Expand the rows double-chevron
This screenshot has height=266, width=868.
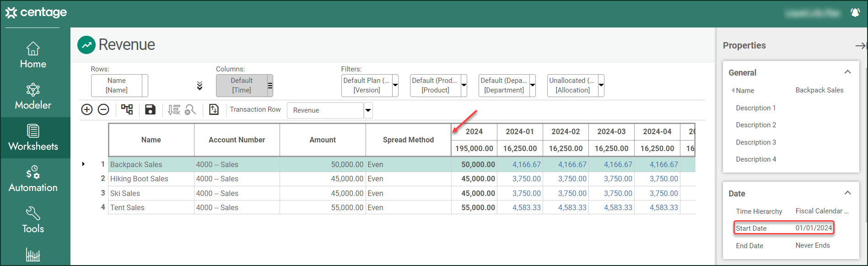click(x=199, y=86)
